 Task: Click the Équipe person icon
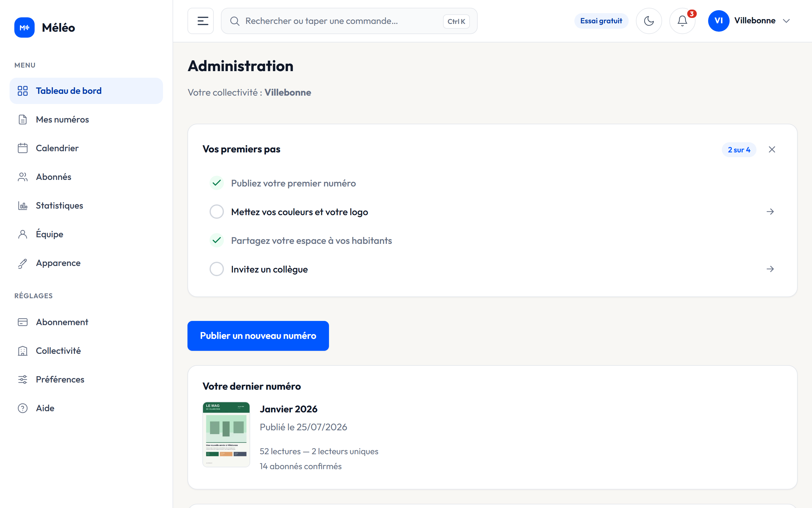pos(22,234)
